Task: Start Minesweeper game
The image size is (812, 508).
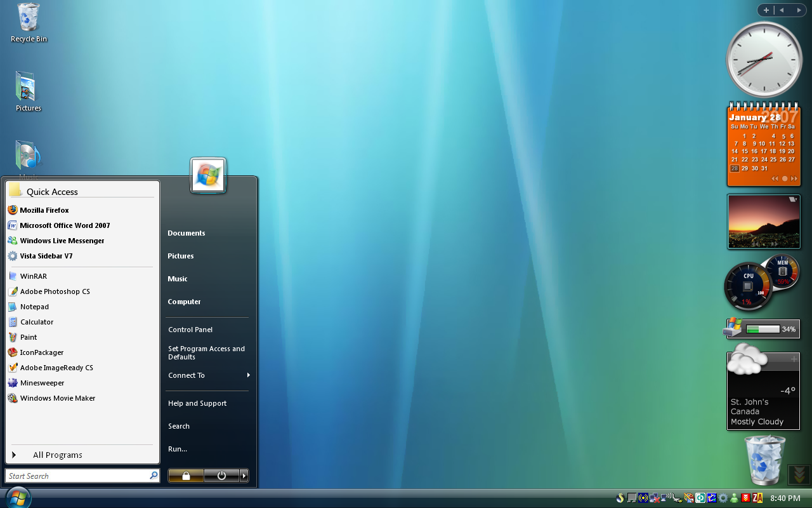Action: 81,383
